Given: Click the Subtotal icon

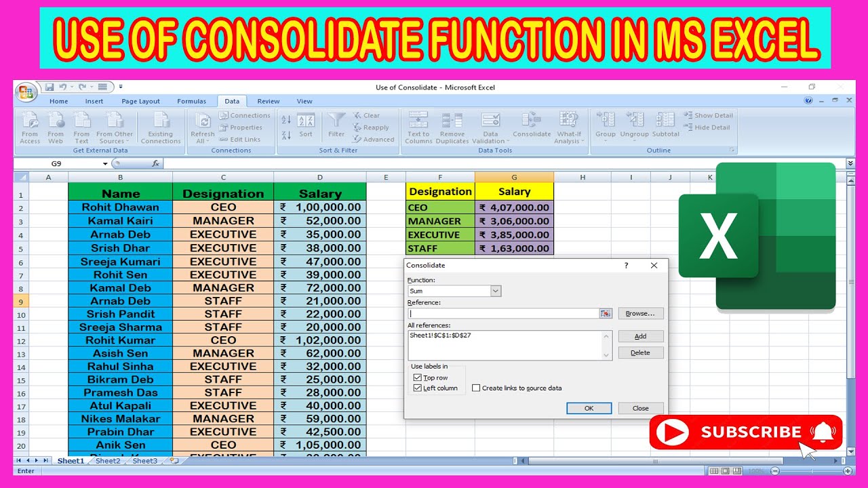Looking at the screenshot, I should click(665, 120).
